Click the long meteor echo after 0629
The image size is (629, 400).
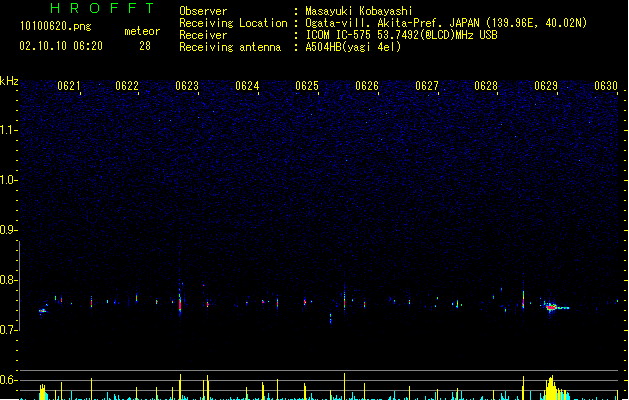click(555, 307)
